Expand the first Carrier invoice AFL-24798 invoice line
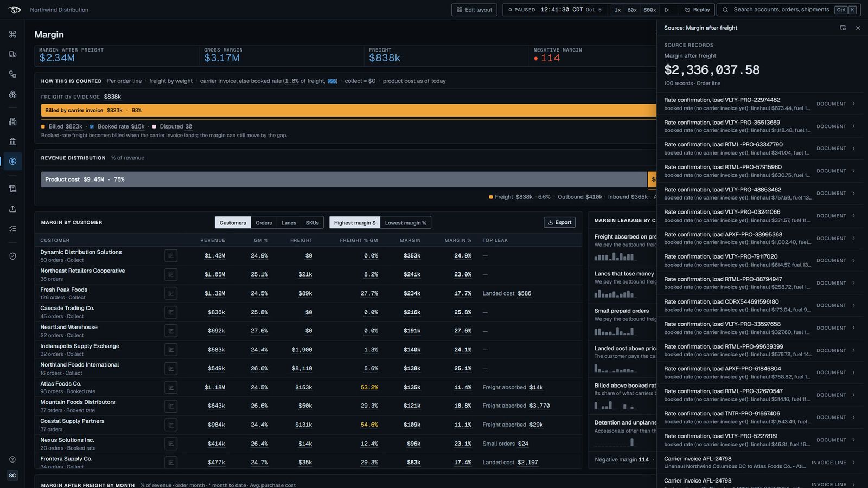Image resolution: width=868 pixels, height=488 pixels. 759,463
